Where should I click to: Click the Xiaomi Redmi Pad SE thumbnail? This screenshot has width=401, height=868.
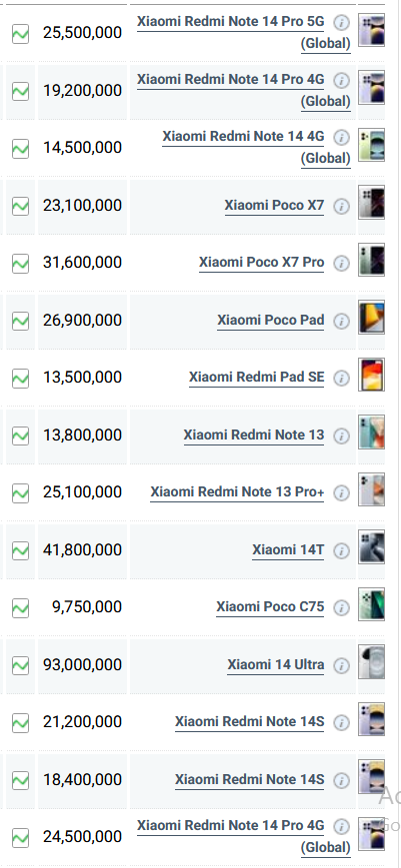(371, 375)
